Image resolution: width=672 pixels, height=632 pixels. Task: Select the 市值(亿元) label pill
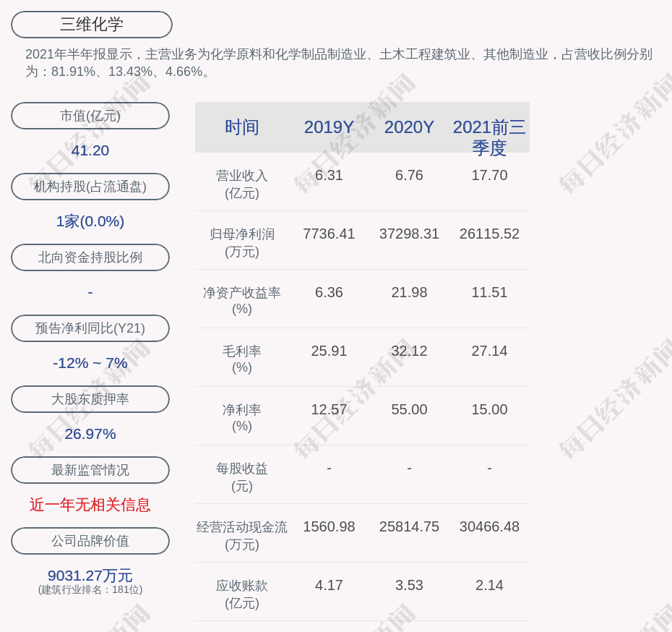90,116
